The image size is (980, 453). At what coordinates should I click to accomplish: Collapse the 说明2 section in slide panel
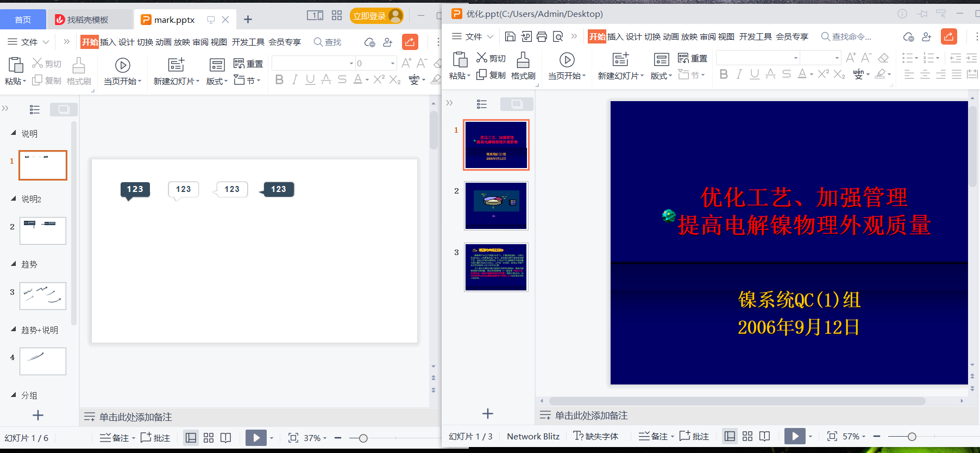pos(14,199)
